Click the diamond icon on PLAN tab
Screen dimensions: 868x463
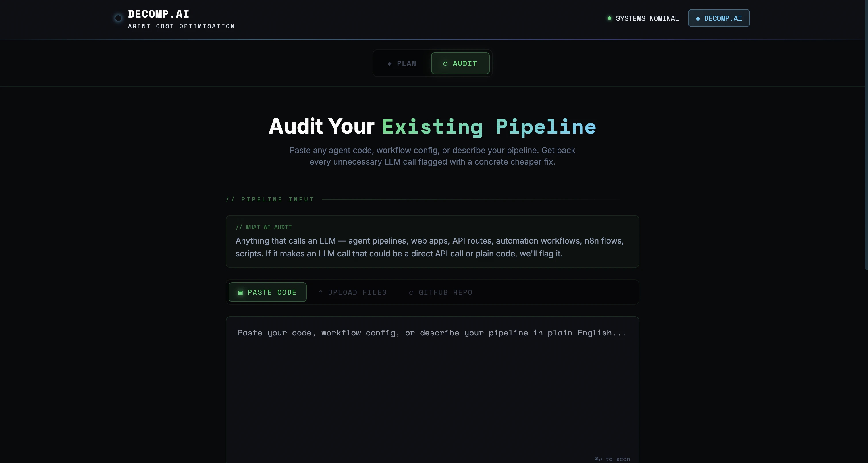click(389, 64)
